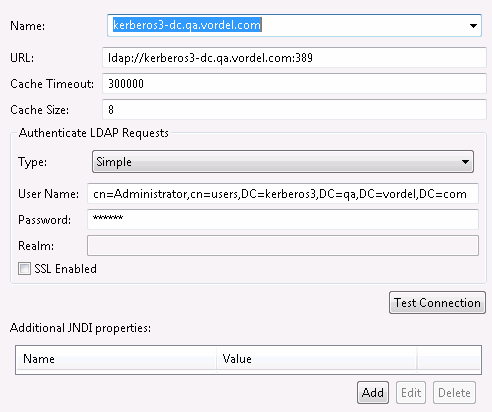Click the Authenticate LDAP Requests group label
This screenshot has width=492, height=412.
(x=94, y=133)
